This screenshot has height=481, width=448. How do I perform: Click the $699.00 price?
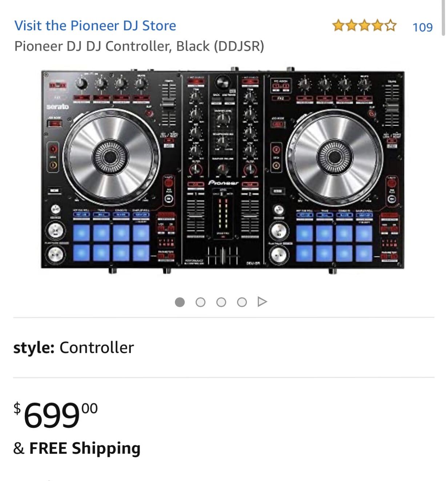(56, 415)
